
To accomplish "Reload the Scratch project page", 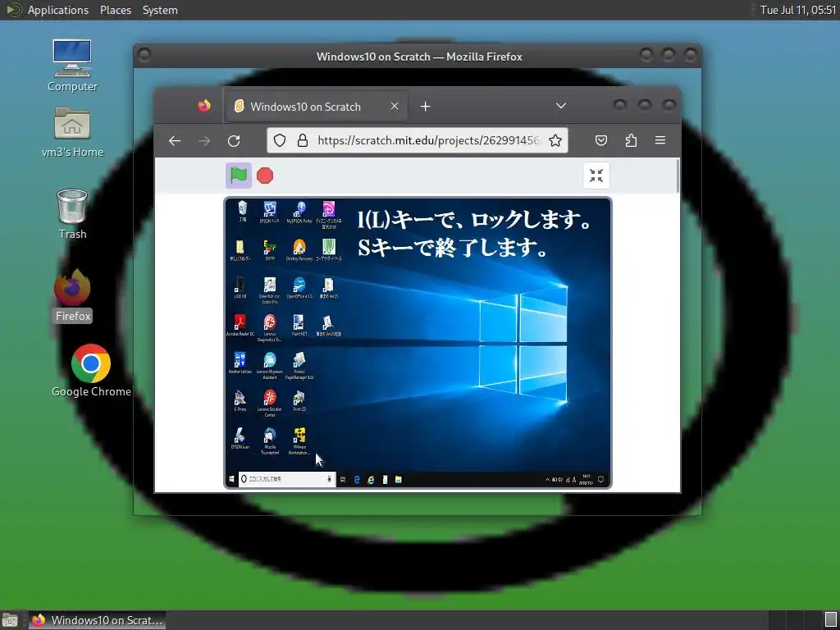I will coord(234,141).
